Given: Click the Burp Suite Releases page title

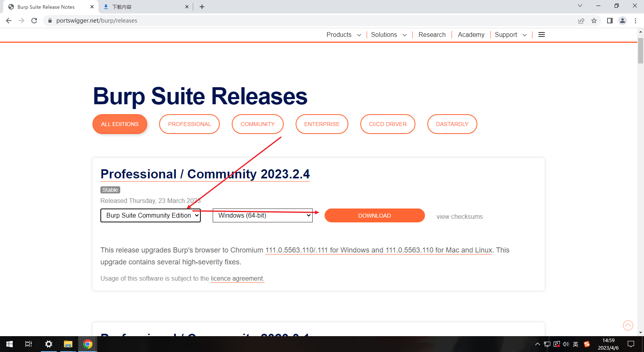Looking at the screenshot, I should 200,96.
